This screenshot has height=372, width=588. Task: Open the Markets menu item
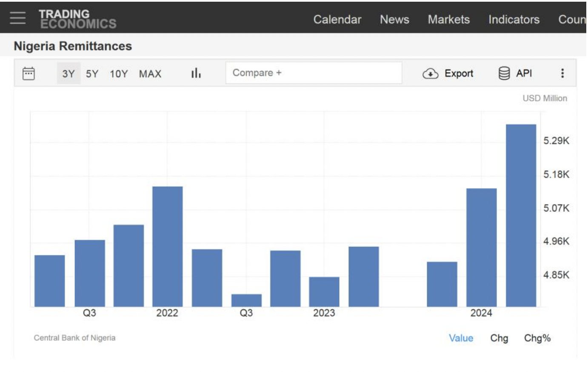tap(448, 20)
